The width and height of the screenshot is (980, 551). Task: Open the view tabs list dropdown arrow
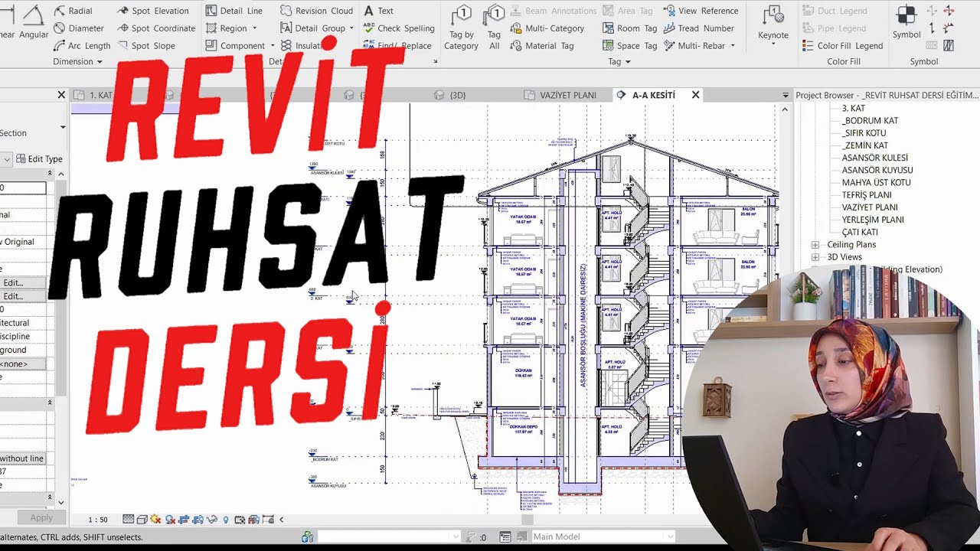[x=785, y=95]
